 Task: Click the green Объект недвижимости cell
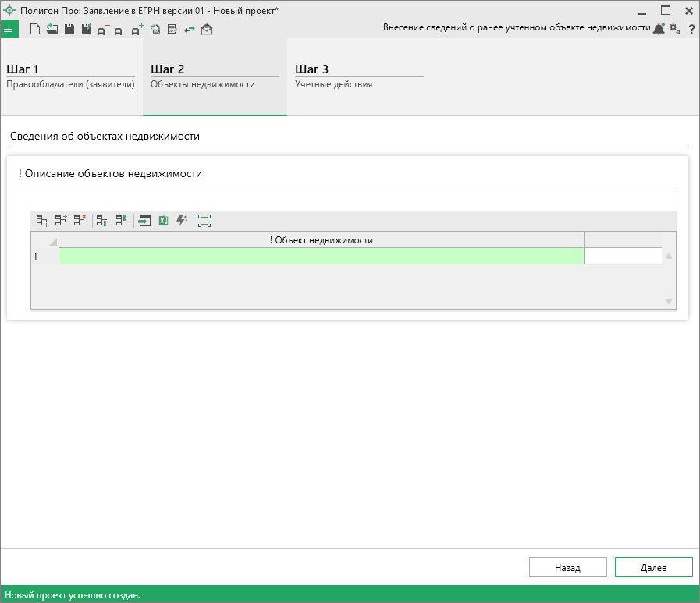coord(321,256)
